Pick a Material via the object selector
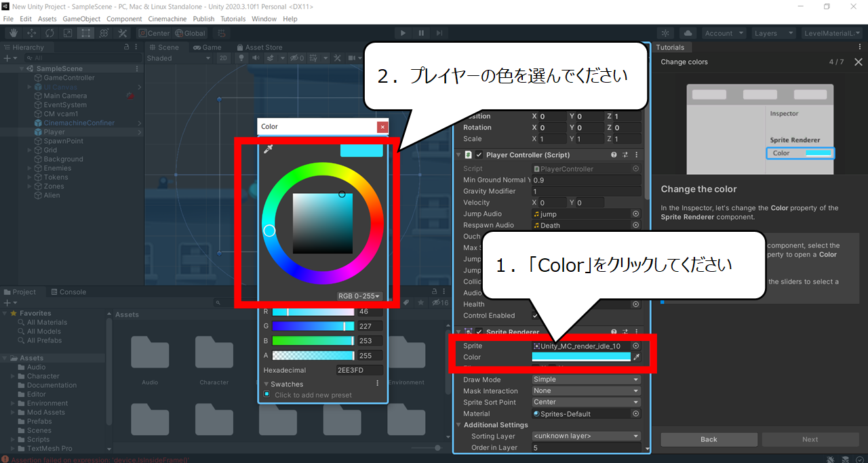Viewport: 868px width, 463px height. 635,414
